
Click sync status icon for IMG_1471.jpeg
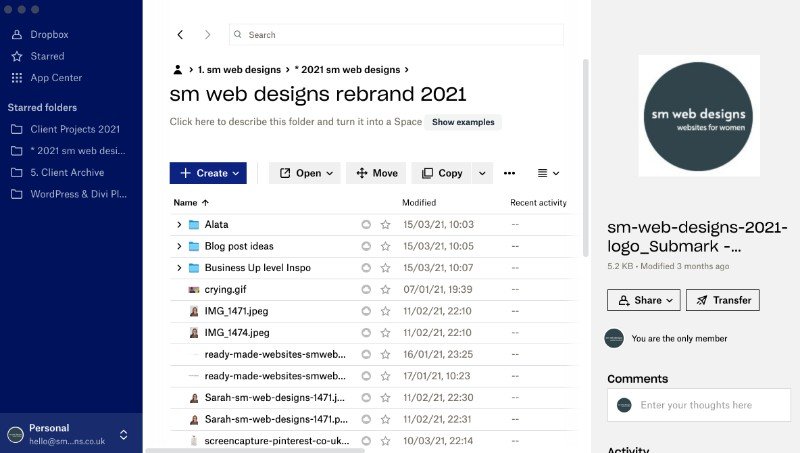click(x=366, y=311)
